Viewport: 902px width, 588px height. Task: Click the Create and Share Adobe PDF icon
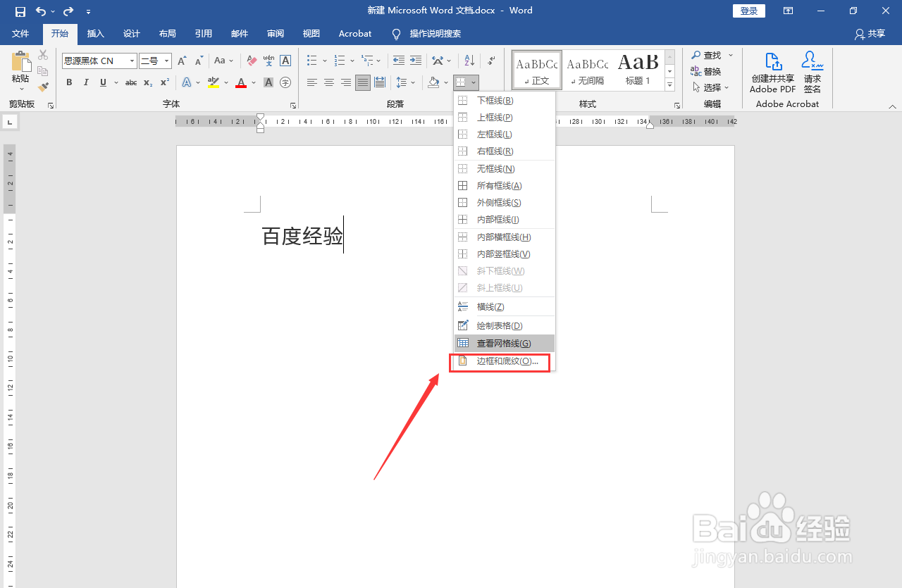click(773, 73)
